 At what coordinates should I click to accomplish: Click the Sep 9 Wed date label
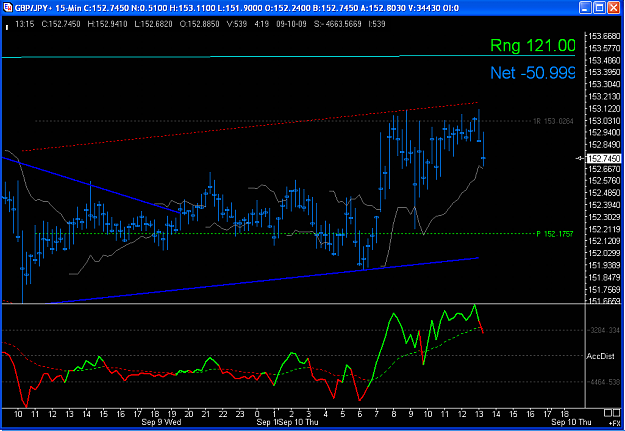[x=161, y=422]
